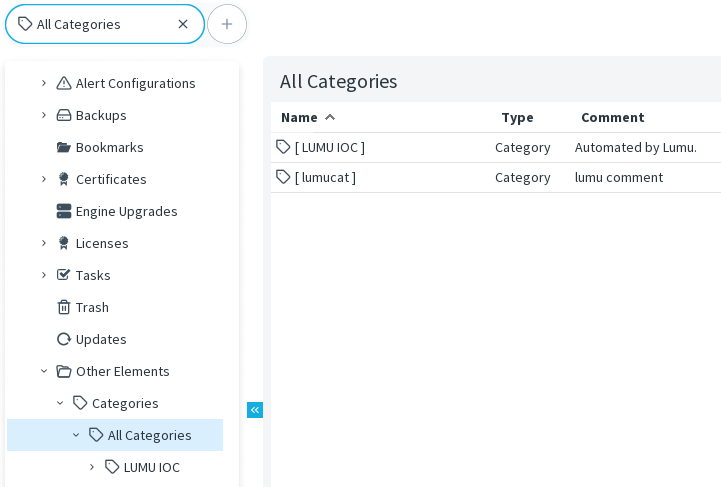Click the Bookmarks folder icon
Viewport: 721px width, 487px height.
click(64, 147)
